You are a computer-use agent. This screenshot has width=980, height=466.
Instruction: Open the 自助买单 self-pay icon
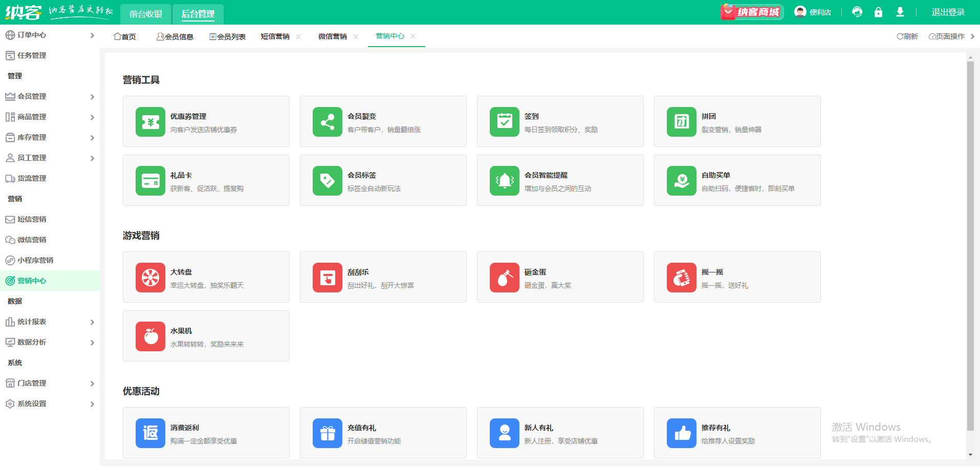click(682, 181)
